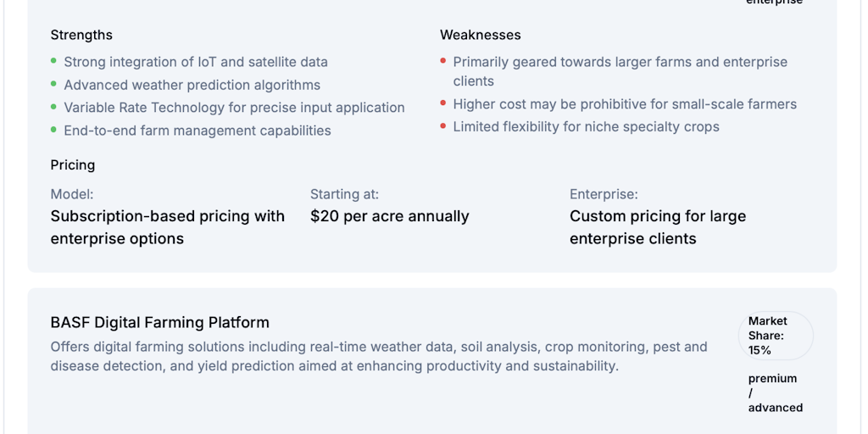Click the Enterprise: pricing label
The width and height of the screenshot is (868, 434).
point(604,194)
